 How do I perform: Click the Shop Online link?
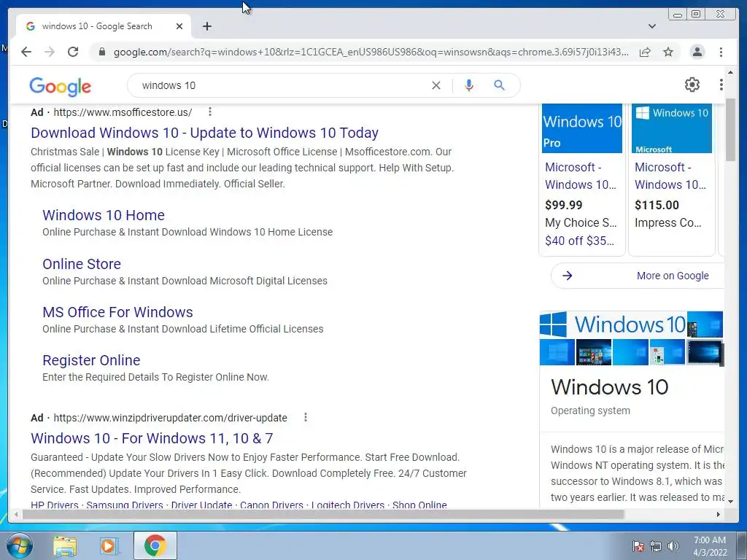pyautogui.click(x=419, y=505)
